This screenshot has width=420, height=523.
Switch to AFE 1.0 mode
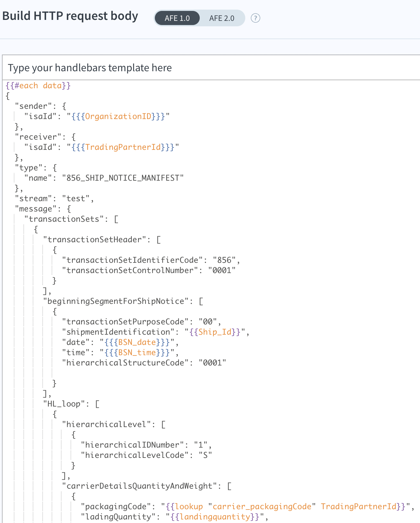click(x=177, y=18)
